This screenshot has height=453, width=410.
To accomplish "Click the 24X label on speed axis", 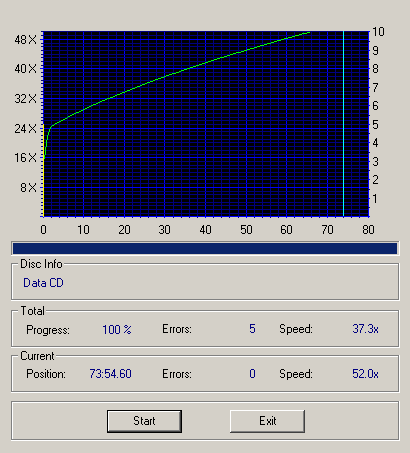I will pyautogui.click(x=25, y=129).
